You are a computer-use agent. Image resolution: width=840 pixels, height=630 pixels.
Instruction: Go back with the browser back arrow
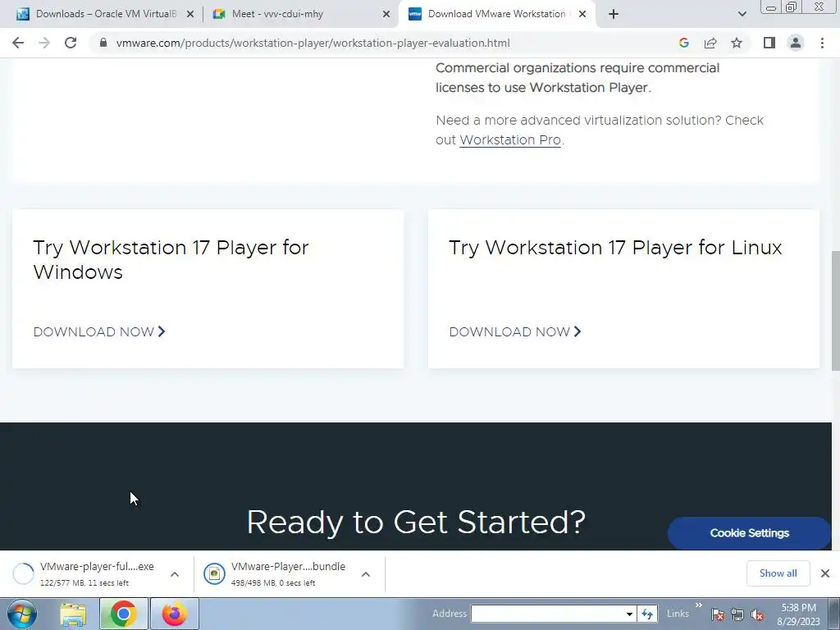pyautogui.click(x=18, y=43)
